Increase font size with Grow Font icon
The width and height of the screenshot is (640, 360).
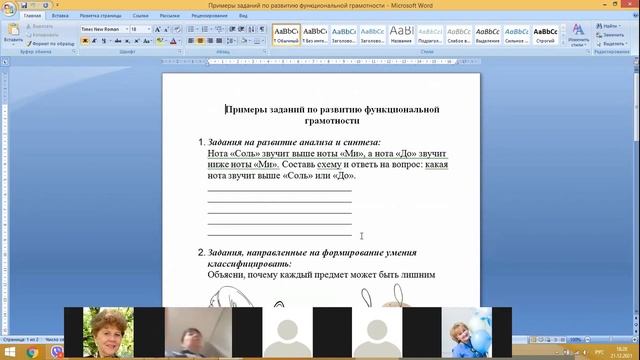[x=158, y=29]
